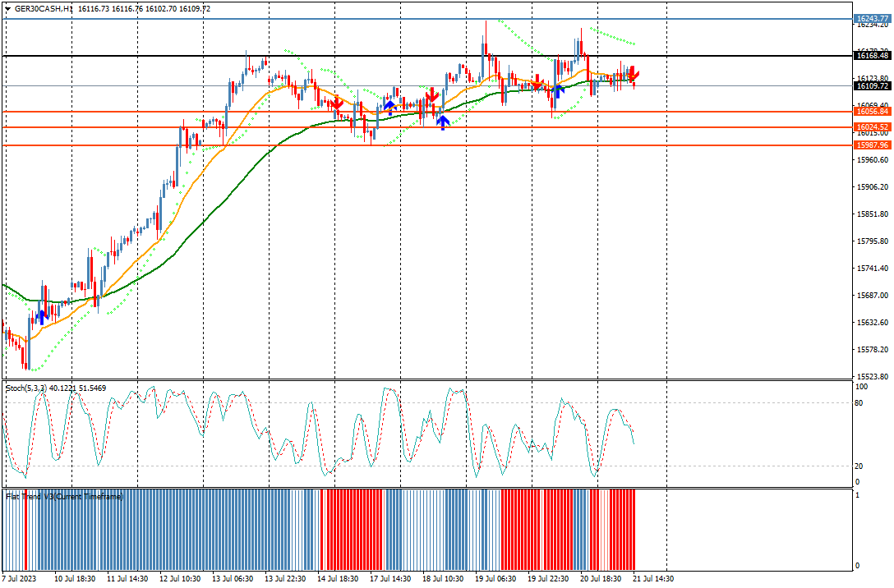Click the 15523.80 price axis value
This screenshot has height=588, width=894.
click(873, 377)
